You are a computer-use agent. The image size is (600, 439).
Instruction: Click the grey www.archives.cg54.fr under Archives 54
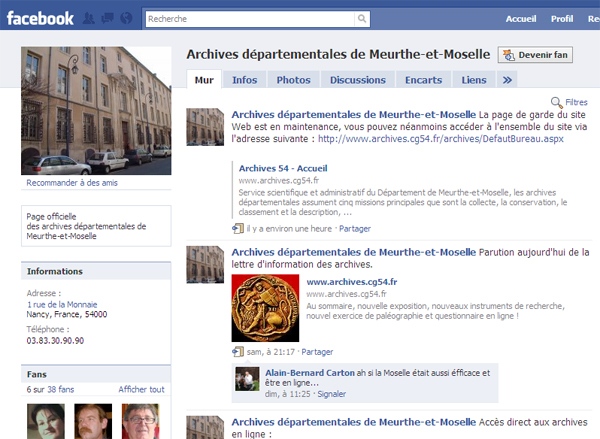(x=279, y=180)
